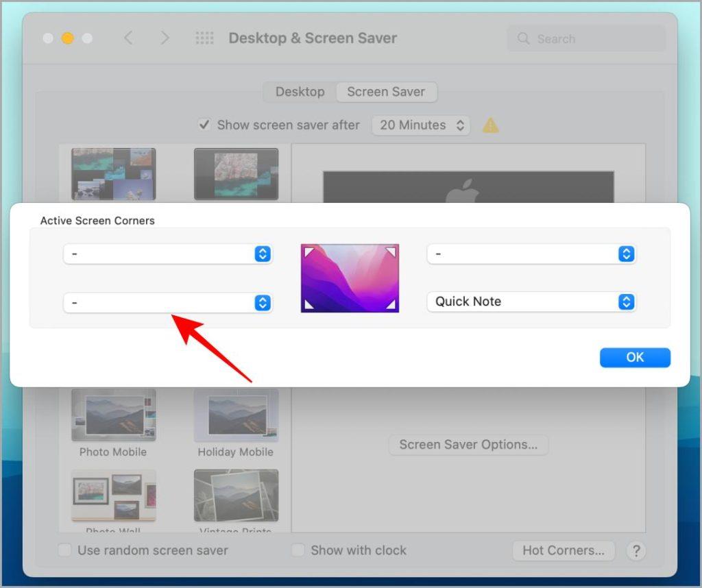Show all preferences grid icon

(204, 38)
